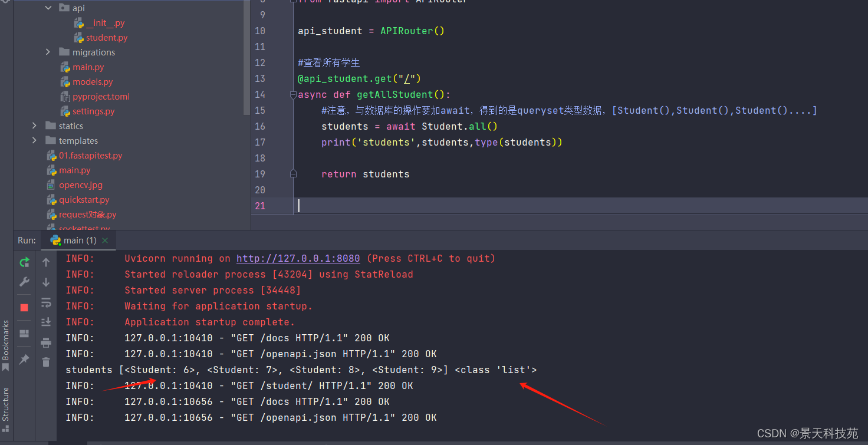The width and height of the screenshot is (868, 445).
Task: Click the down arrow navigation icon in console toolbar
Action: 46,282
